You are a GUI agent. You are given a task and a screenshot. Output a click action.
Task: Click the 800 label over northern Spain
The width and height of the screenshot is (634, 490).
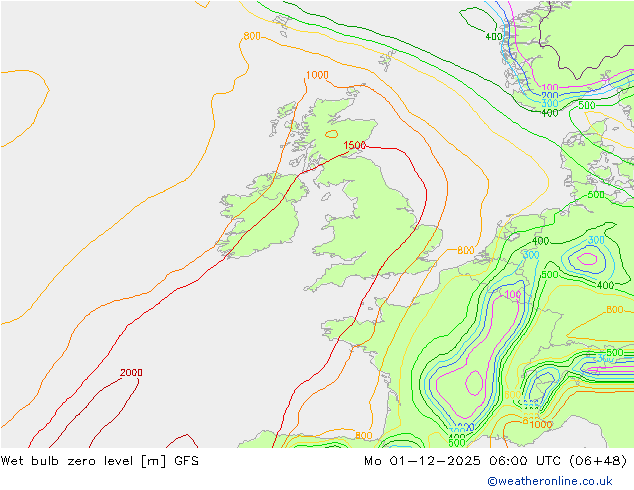pyautogui.click(x=363, y=435)
